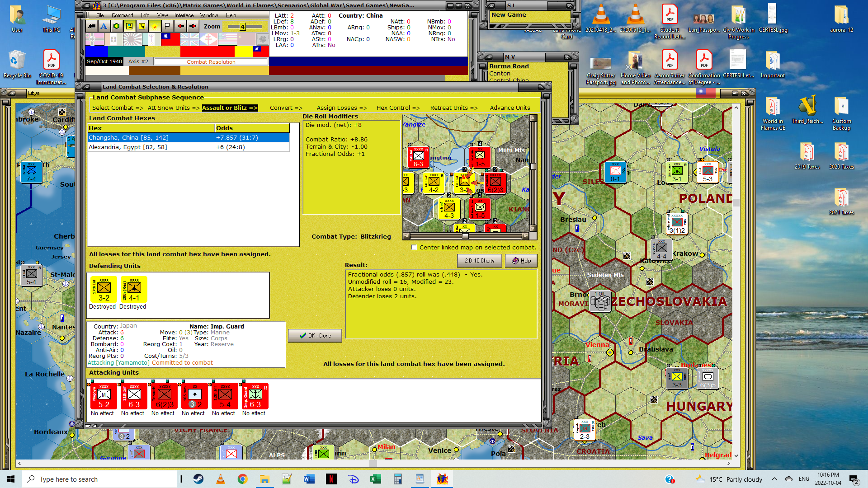868x488 pixels.
Task: Select Alexandria, Egypt combat hex row
Action: pyautogui.click(x=189, y=147)
